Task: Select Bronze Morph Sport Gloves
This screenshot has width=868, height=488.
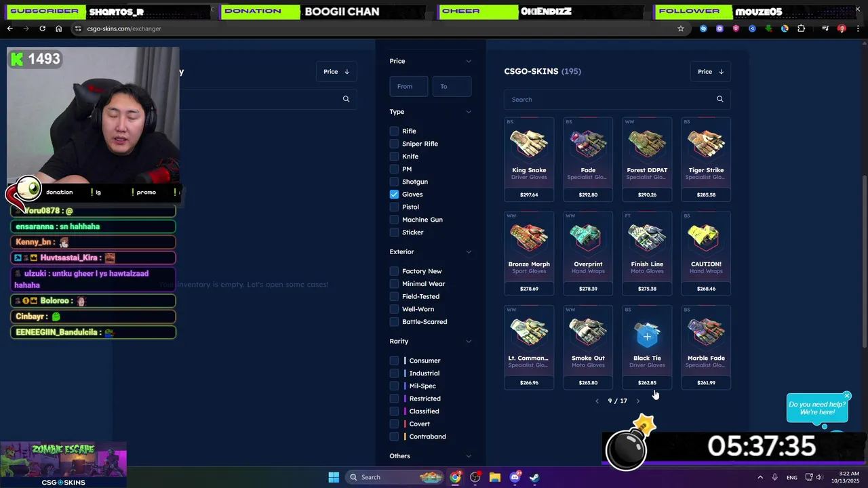Action: pos(529,253)
